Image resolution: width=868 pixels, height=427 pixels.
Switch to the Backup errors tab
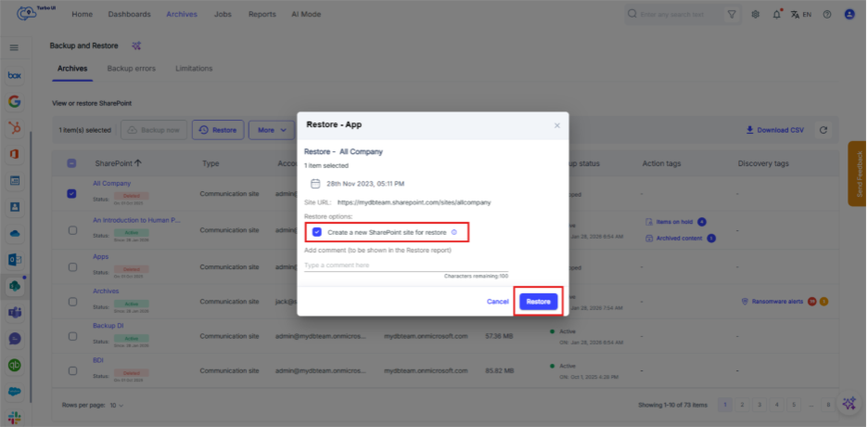tap(132, 69)
